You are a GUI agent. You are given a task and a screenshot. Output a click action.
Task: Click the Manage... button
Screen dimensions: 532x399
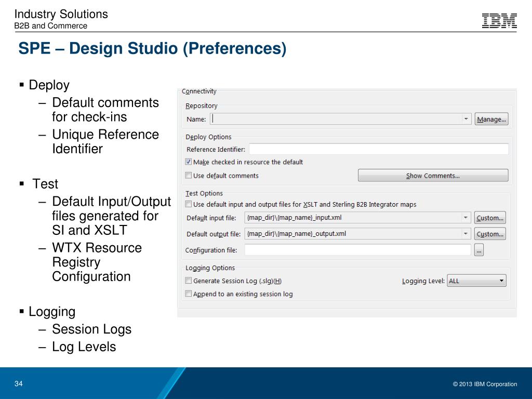(x=491, y=119)
